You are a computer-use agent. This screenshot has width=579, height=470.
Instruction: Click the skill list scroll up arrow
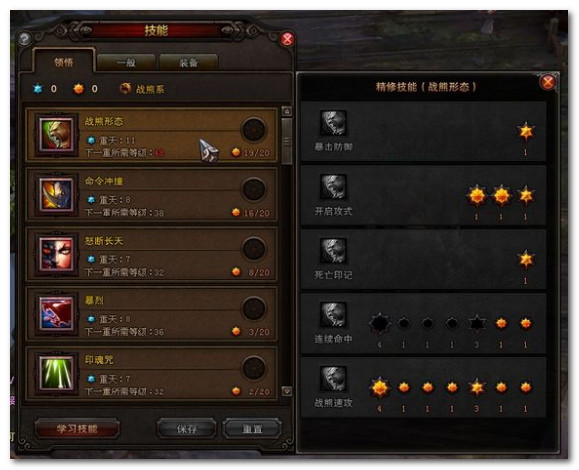coord(287,111)
